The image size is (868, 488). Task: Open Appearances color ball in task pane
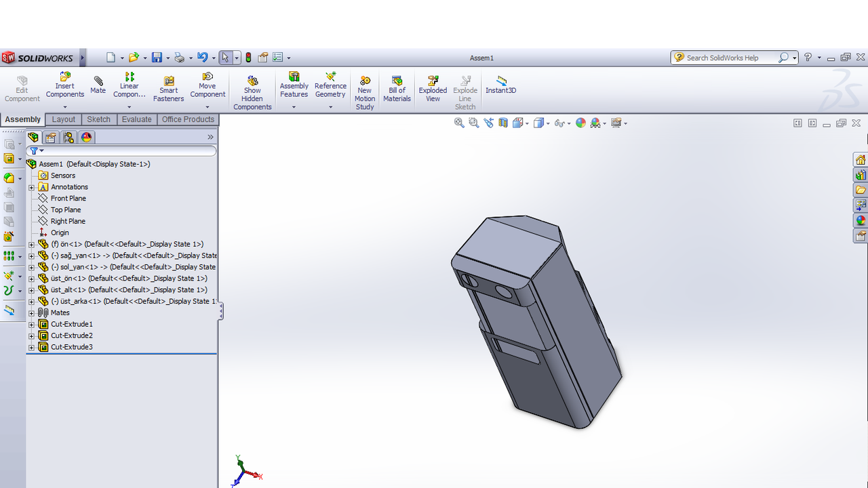tap(861, 220)
